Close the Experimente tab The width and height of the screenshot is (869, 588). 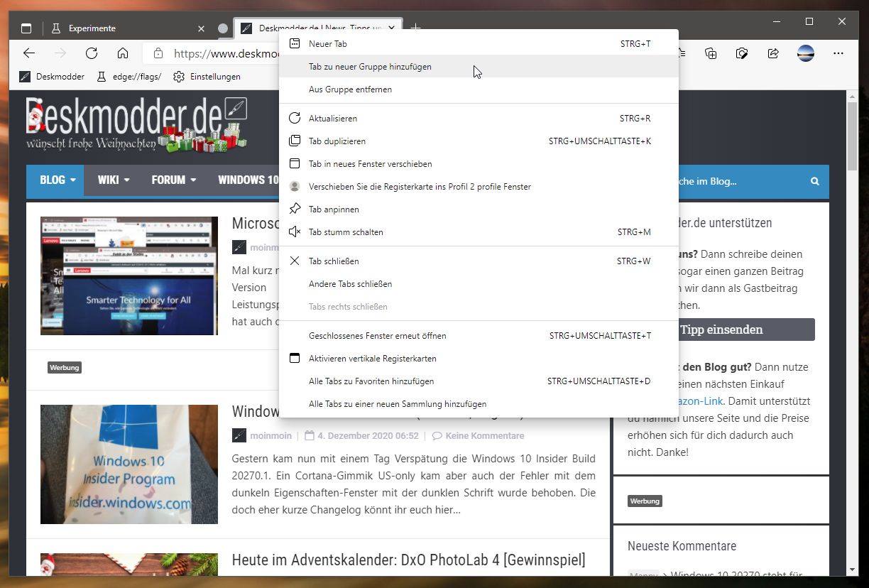point(201,28)
